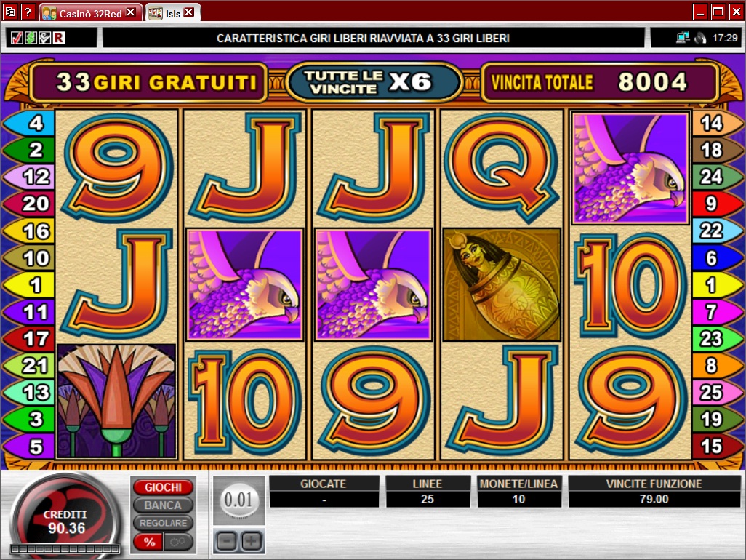
Task: Increase coin size with plus button
Action: coord(252,541)
